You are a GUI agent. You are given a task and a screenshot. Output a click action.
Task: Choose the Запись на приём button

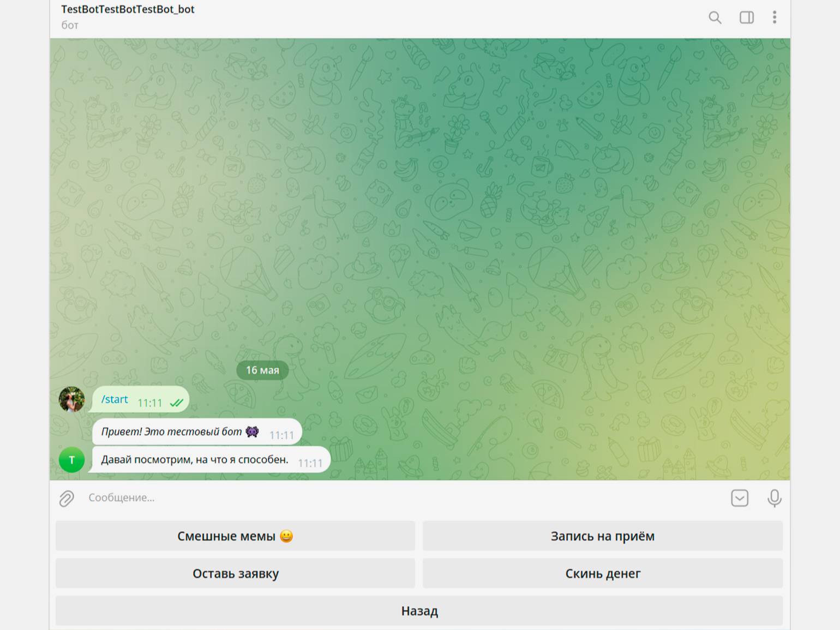[603, 536]
